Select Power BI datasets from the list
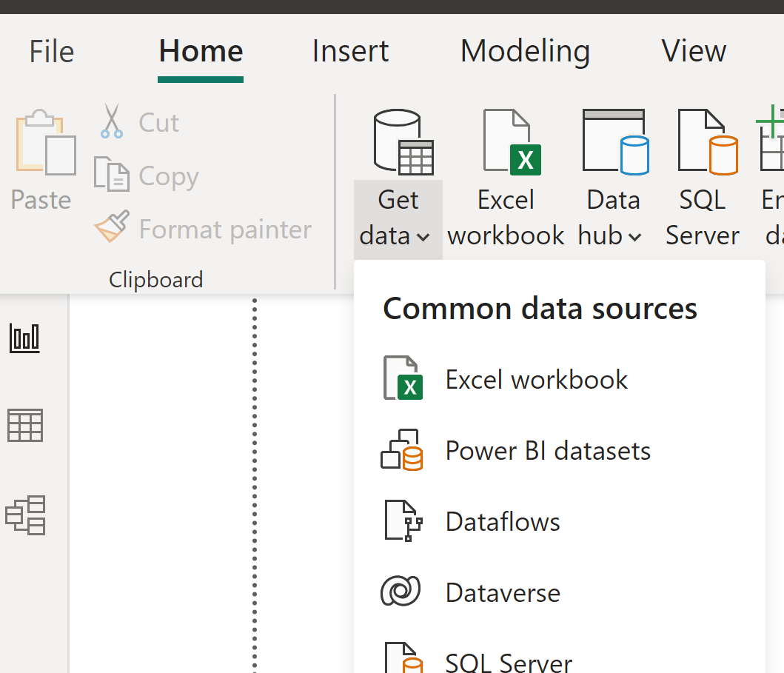The height and width of the screenshot is (673, 784). (x=548, y=450)
